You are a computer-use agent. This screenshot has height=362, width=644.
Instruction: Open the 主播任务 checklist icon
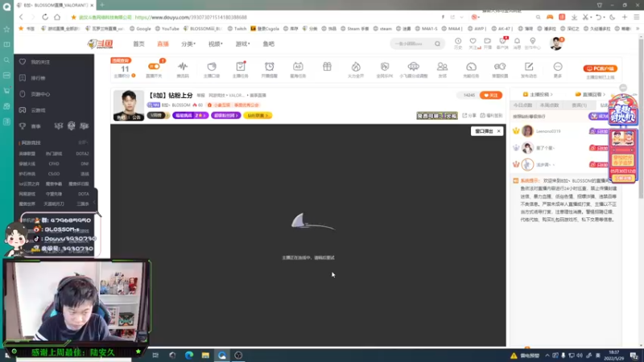240,67
